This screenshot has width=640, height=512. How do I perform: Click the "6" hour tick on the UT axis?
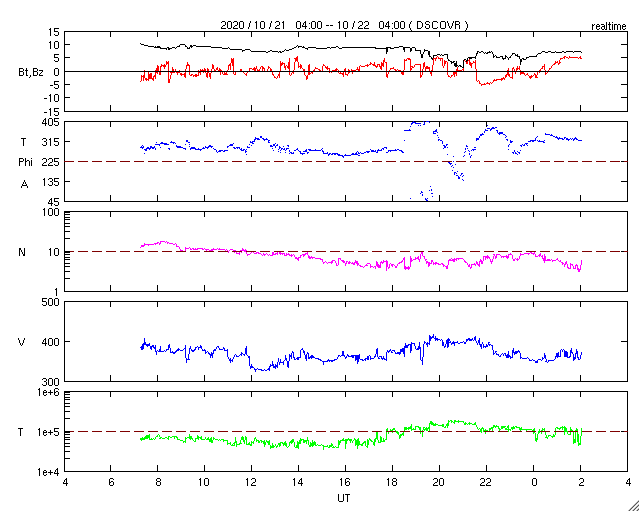111,483
